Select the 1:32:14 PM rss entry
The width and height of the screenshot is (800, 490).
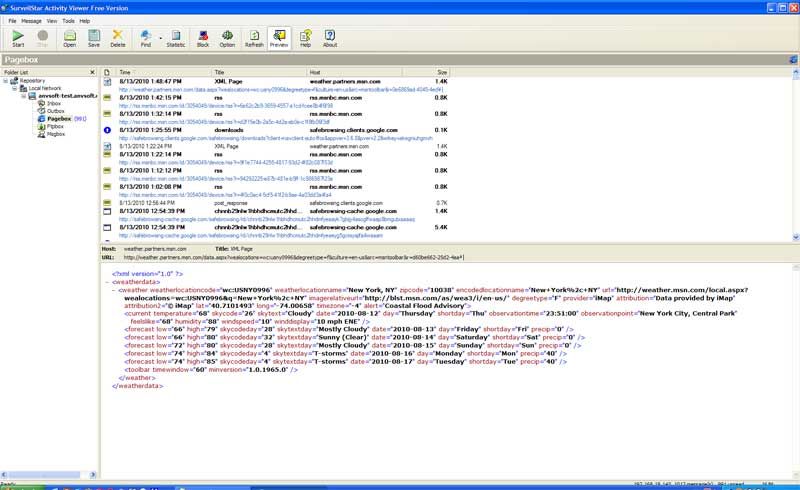[x=276, y=114]
